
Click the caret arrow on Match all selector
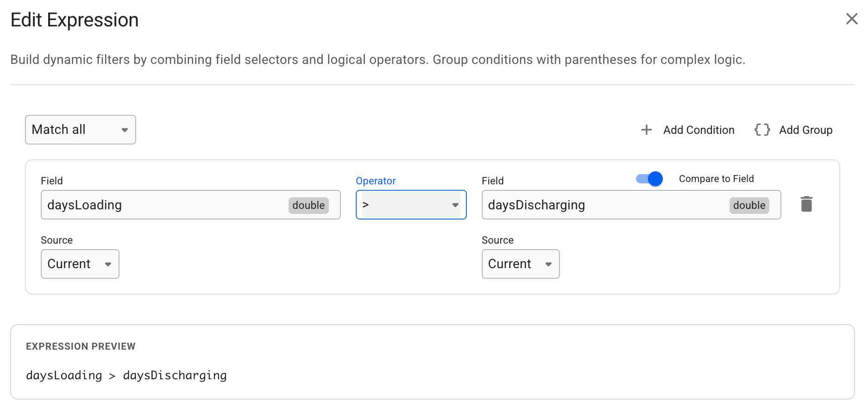125,130
